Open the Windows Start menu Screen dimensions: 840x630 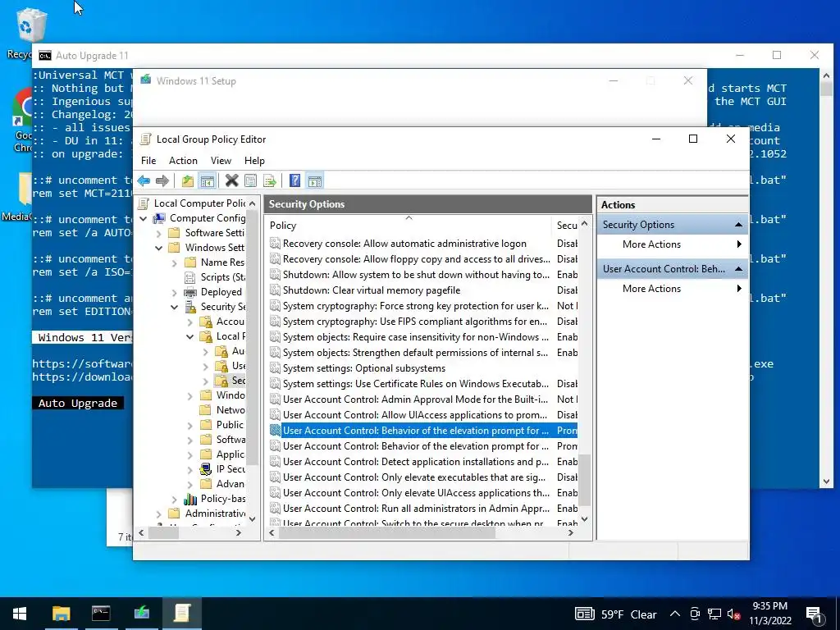pyautogui.click(x=20, y=614)
